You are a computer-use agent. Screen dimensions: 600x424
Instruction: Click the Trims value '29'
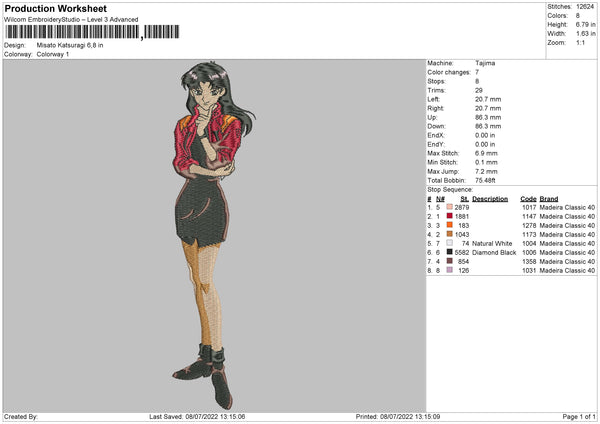click(x=479, y=90)
